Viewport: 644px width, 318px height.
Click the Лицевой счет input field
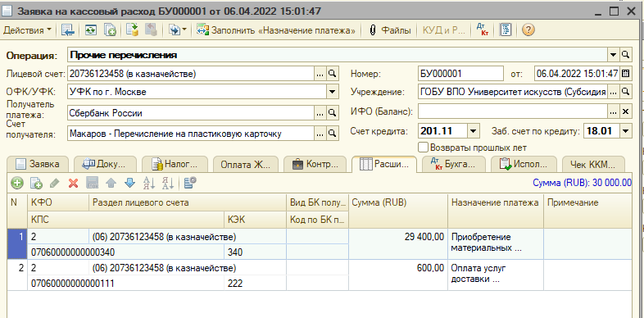(x=191, y=74)
